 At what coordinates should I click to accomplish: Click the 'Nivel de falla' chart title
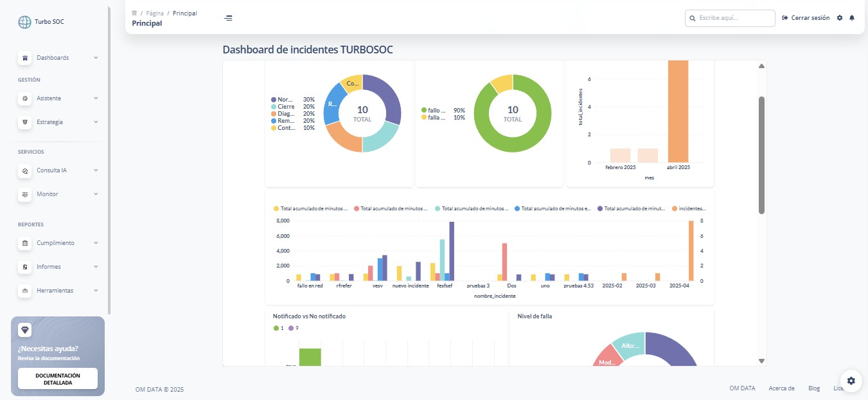535,316
